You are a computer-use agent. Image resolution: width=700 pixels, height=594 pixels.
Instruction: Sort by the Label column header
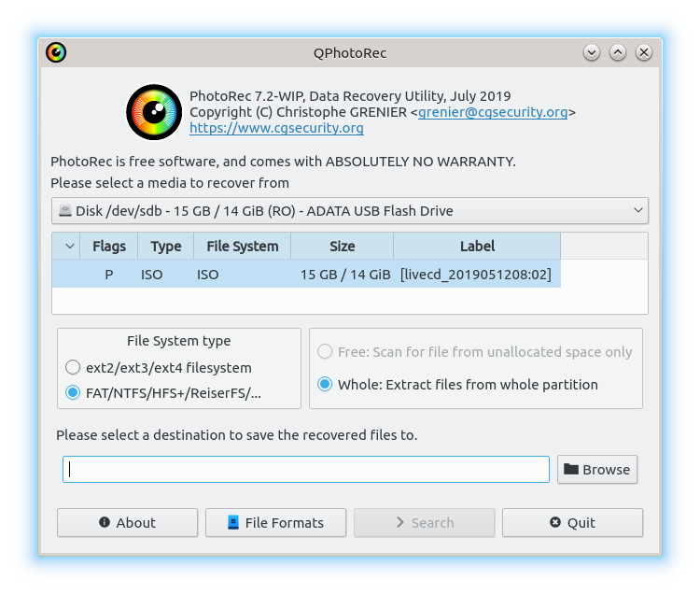[477, 246]
